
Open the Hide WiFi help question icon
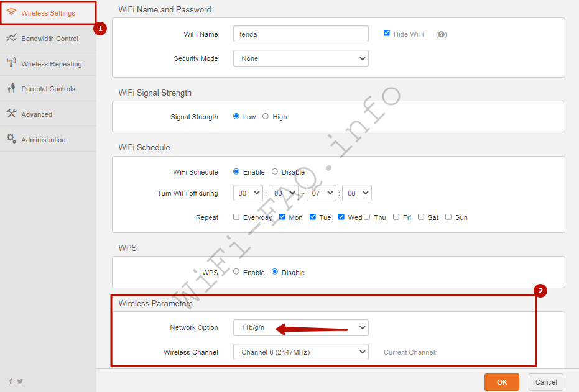[x=442, y=34]
